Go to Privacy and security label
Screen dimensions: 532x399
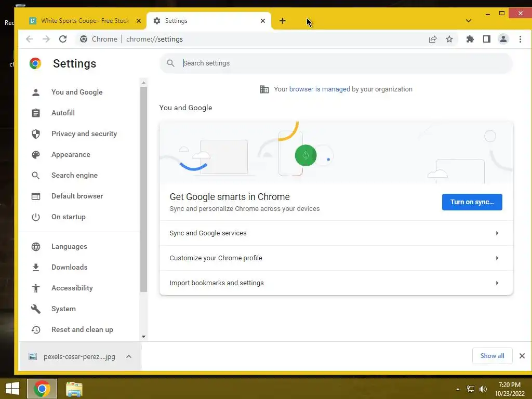pyautogui.click(x=84, y=134)
